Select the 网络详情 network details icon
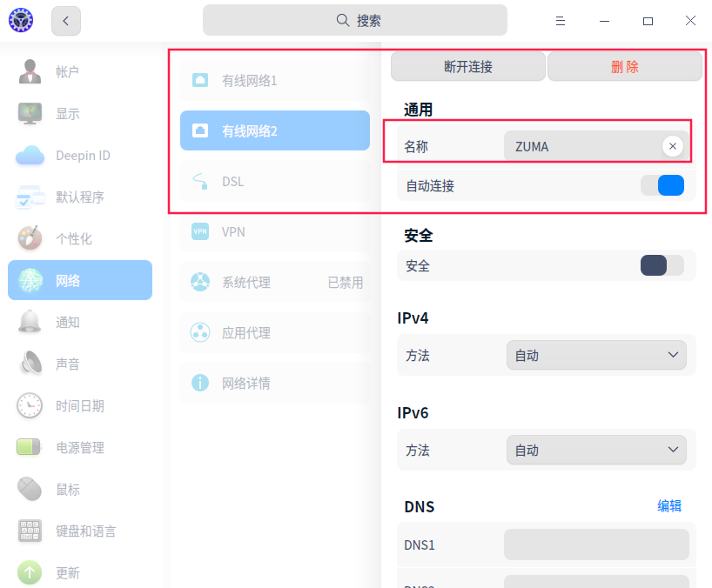Viewport: 712px width, 588px height. coord(200,383)
